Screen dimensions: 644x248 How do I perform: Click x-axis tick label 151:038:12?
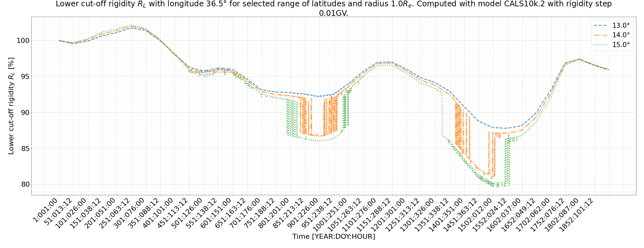[86, 214]
